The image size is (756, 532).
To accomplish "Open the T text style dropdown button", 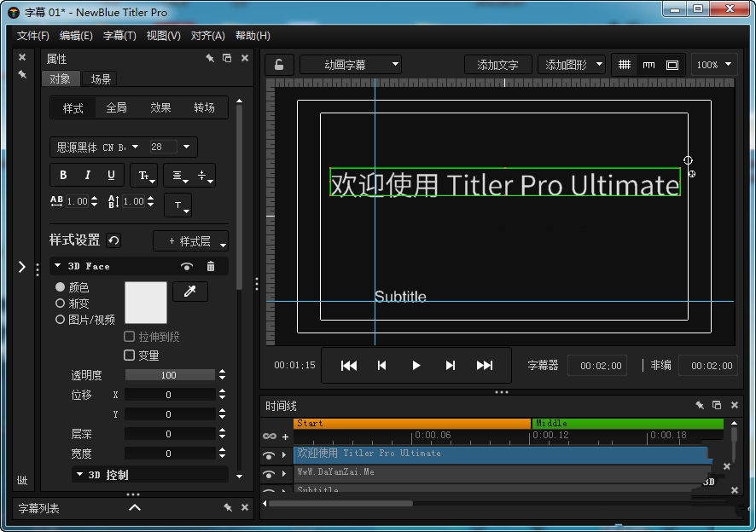I will [x=178, y=205].
